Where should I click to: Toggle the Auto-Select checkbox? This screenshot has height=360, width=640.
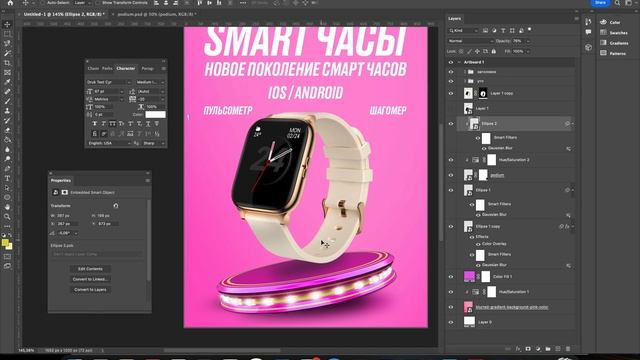point(42,3)
